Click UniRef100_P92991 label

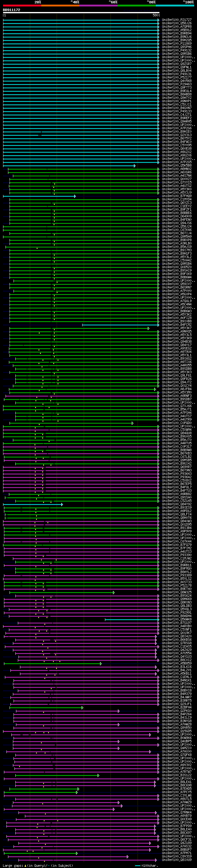pos(176,612)
